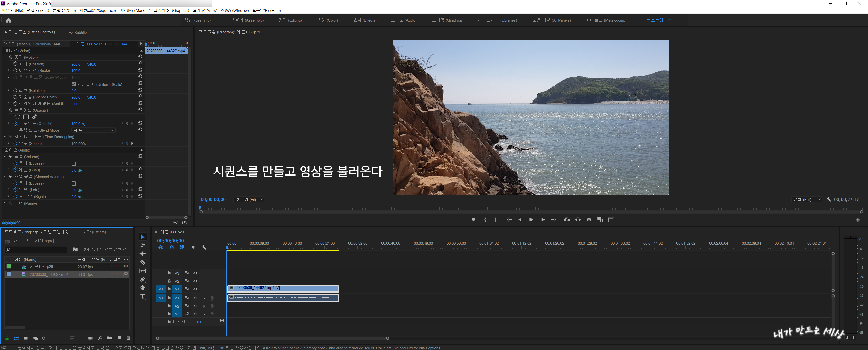Switch to the Color workspace tab
Viewport: 868px width, 350px height.
click(x=327, y=20)
